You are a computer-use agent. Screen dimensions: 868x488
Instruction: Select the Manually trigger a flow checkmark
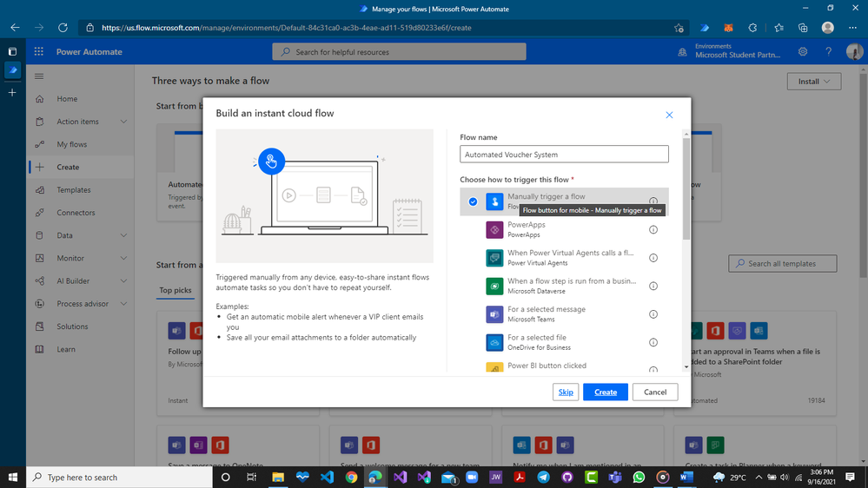[473, 201]
